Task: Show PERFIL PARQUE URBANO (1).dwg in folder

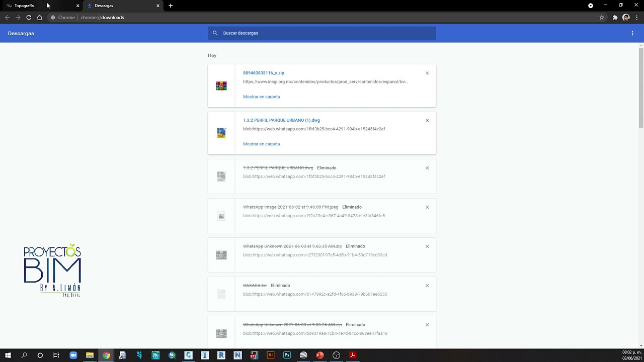Action: point(262,144)
